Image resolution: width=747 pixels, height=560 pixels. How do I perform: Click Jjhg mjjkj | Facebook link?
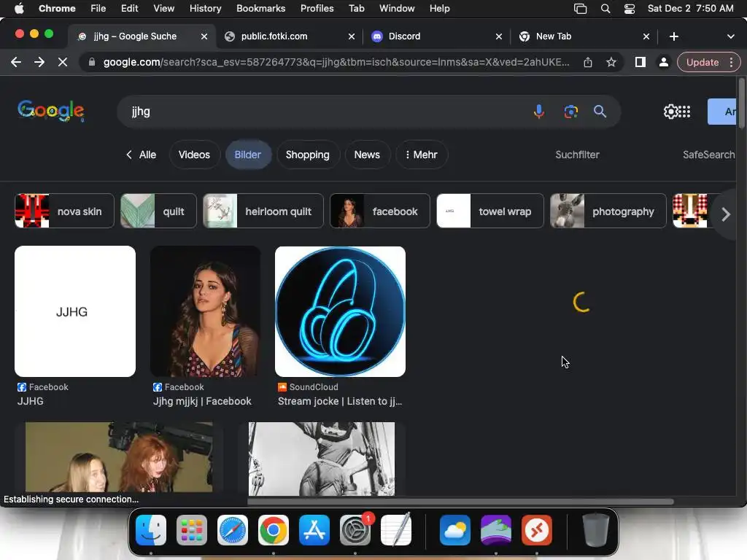[x=202, y=401]
